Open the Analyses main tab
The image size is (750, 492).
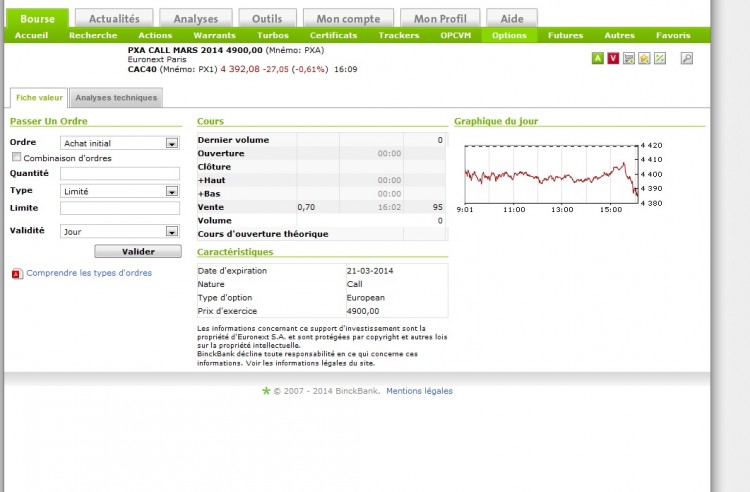196,19
